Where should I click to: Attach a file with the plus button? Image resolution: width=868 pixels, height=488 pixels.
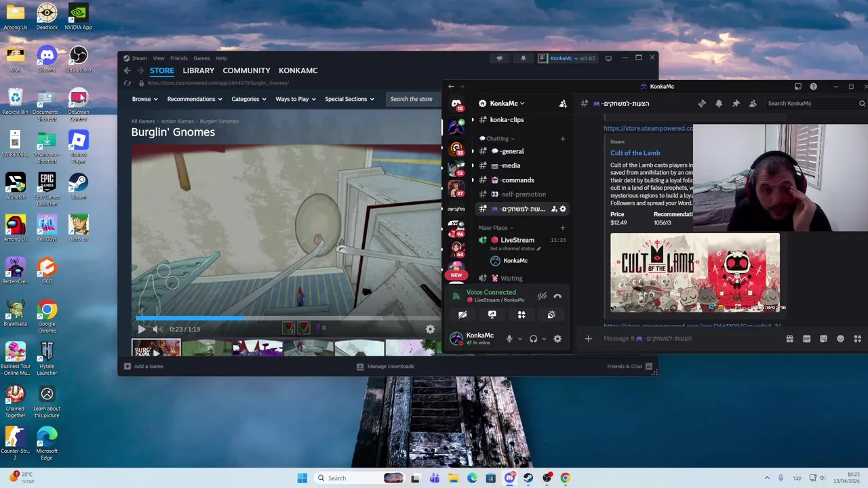click(x=588, y=339)
